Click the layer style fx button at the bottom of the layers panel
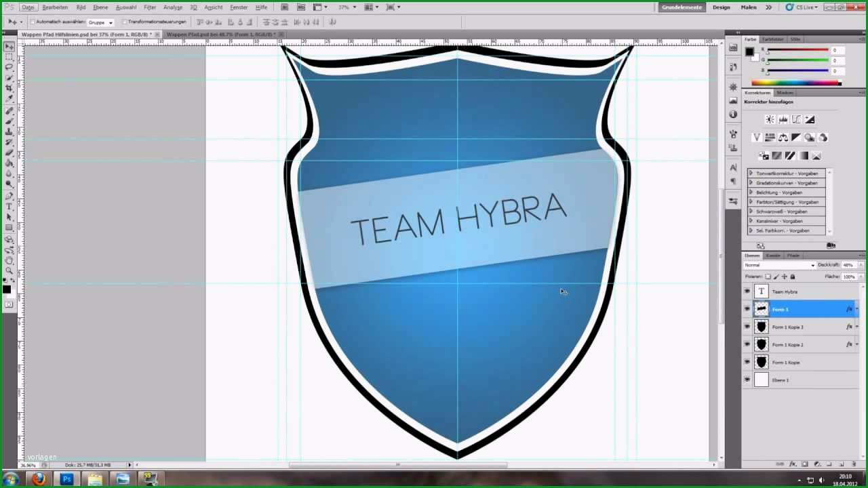This screenshot has width=868, height=488. pos(793,464)
